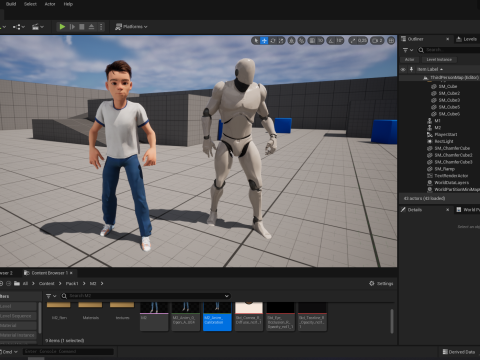Switch to the Levels tab

467,39
